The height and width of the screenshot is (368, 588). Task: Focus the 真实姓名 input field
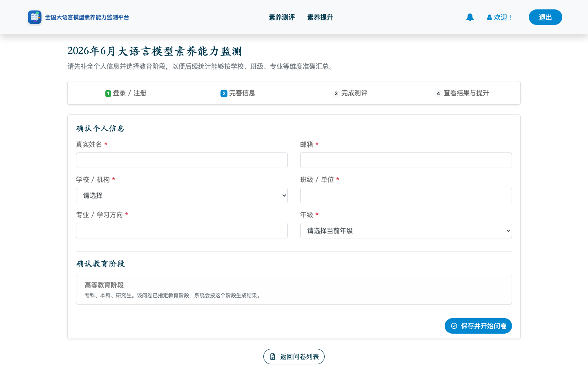point(182,160)
